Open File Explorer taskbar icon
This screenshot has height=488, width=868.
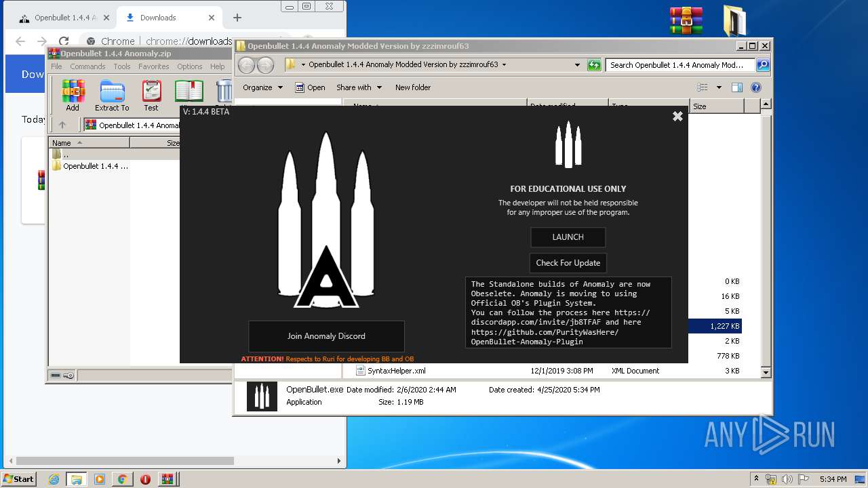(x=77, y=479)
